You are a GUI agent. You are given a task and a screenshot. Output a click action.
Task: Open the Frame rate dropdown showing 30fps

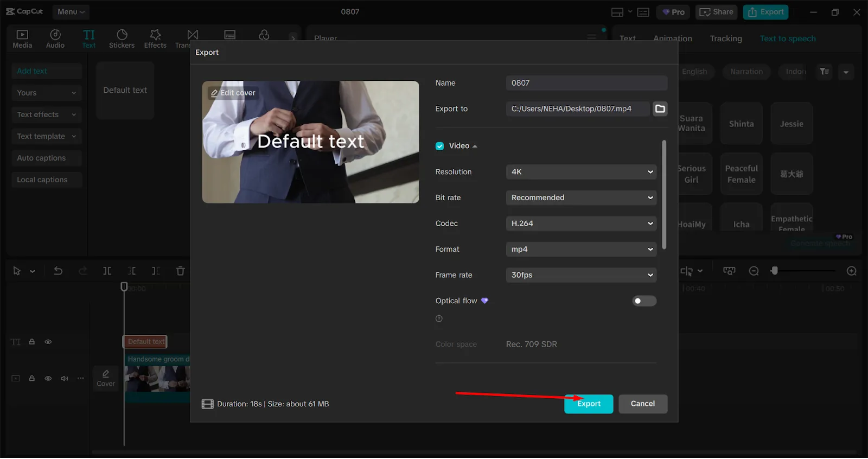pyautogui.click(x=581, y=276)
